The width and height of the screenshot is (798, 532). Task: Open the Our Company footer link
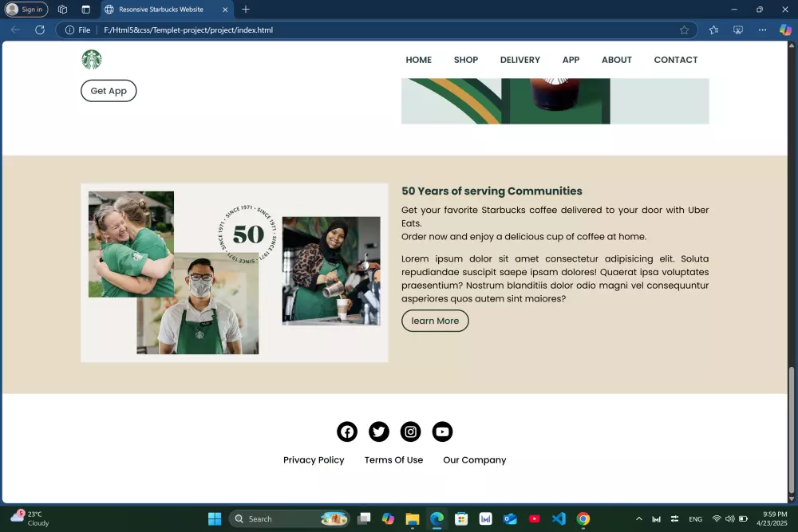click(474, 459)
